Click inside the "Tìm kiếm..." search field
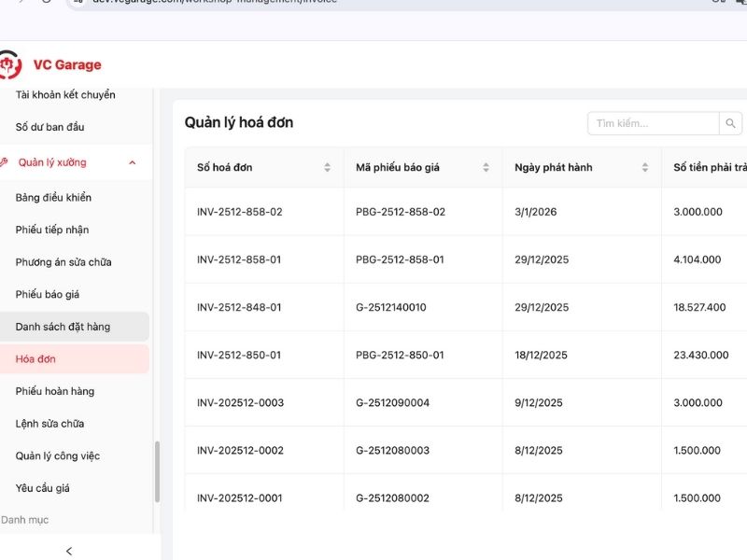 [654, 122]
